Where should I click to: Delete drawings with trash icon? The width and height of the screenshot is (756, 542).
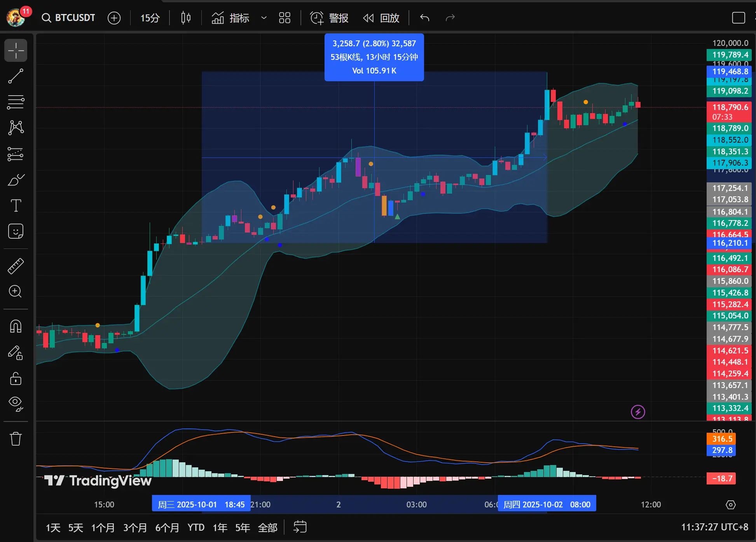click(16, 439)
